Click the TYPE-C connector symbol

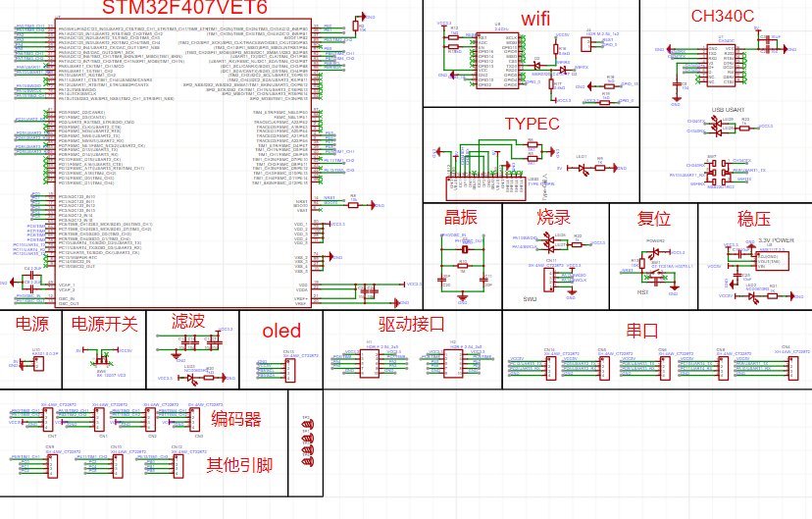pos(486,188)
